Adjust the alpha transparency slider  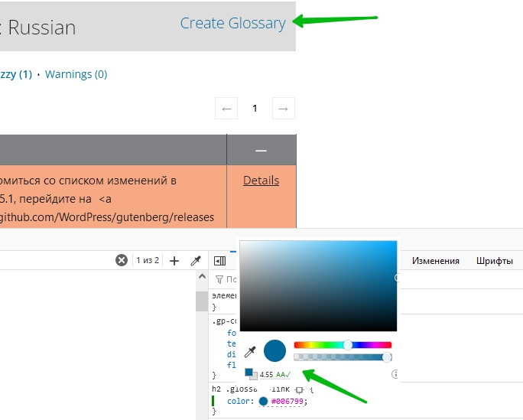click(x=343, y=357)
